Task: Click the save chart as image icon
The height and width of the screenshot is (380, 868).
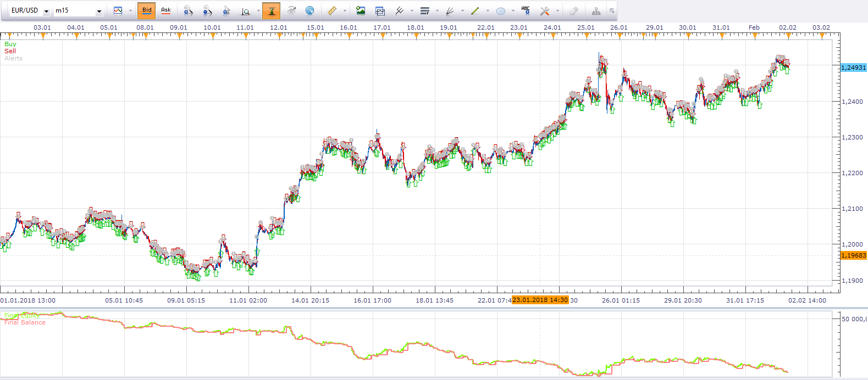Action: [361, 10]
